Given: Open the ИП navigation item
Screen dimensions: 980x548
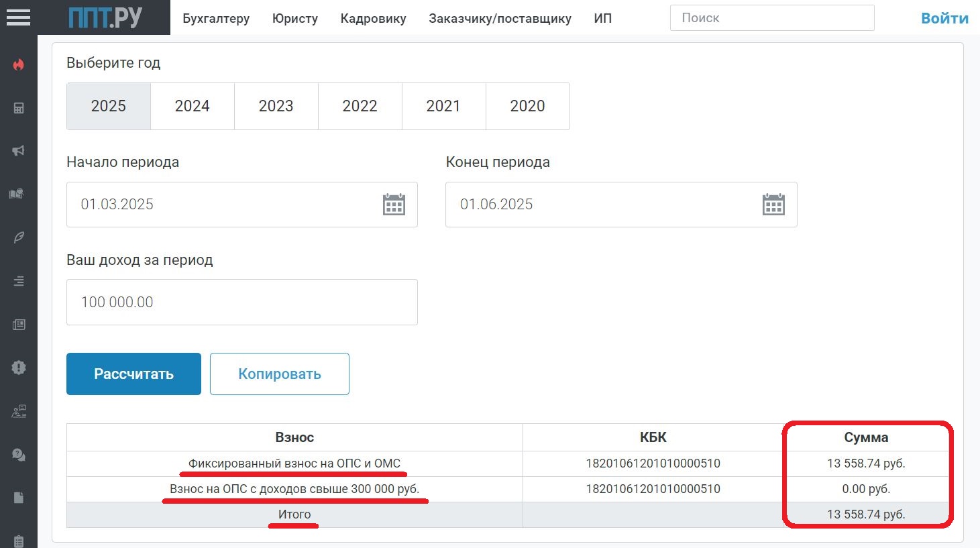Looking at the screenshot, I should coord(602,19).
